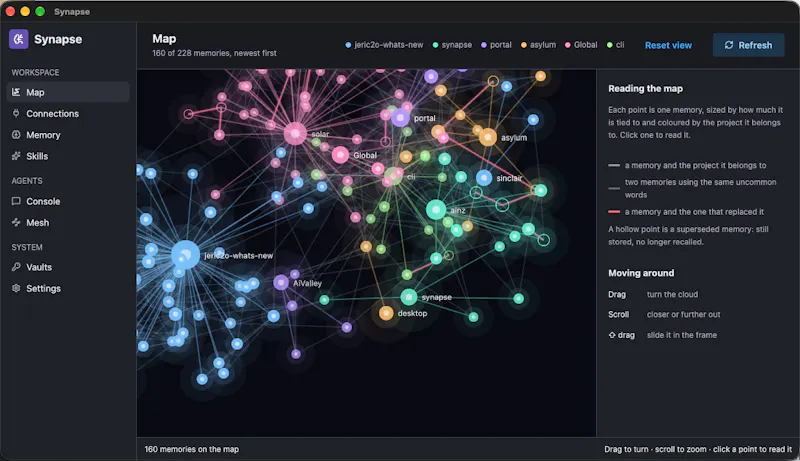Image resolution: width=800 pixels, height=461 pixels.
Task: Go to the Memory section
Action: coord(68,135)
